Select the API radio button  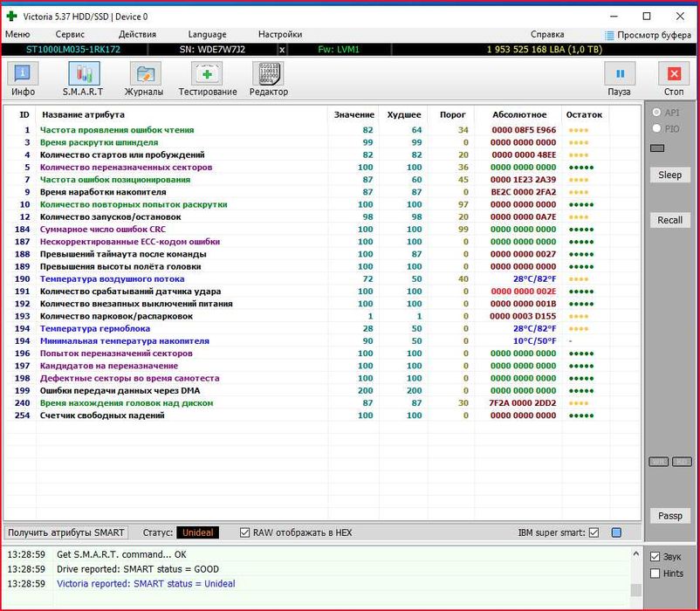(x=656, y=112)
